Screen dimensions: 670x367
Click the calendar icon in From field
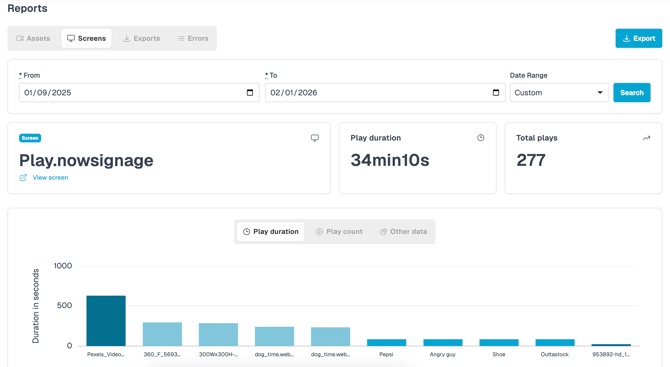tap(250, 93)
